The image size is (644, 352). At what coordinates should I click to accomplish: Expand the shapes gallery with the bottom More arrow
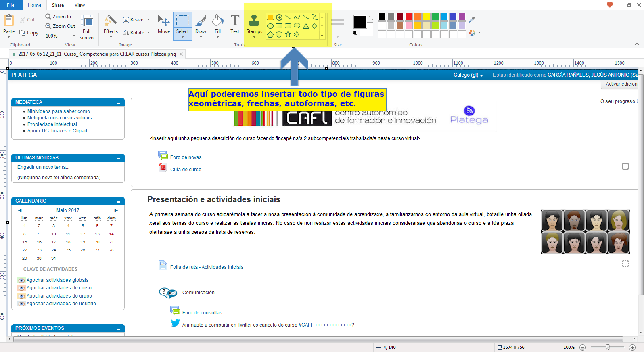click(322, 35)
